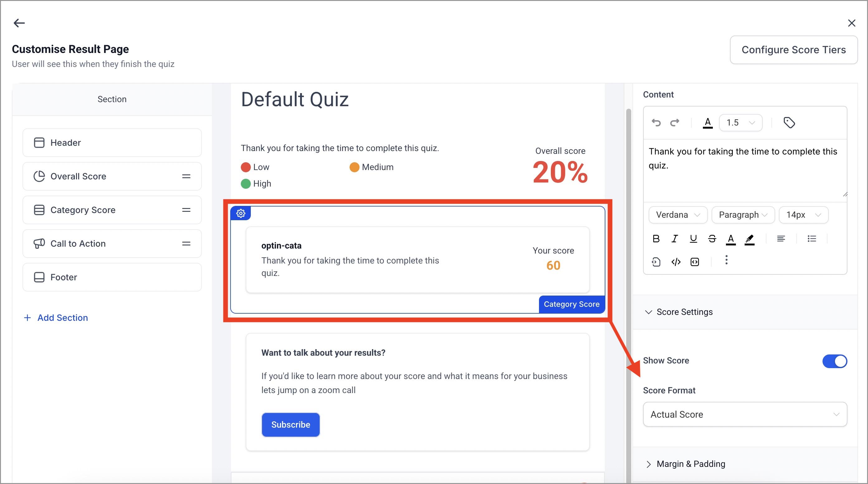
Task: Disable the Show Score toggle
Action: pyautogui.click(x=834, y=361)
